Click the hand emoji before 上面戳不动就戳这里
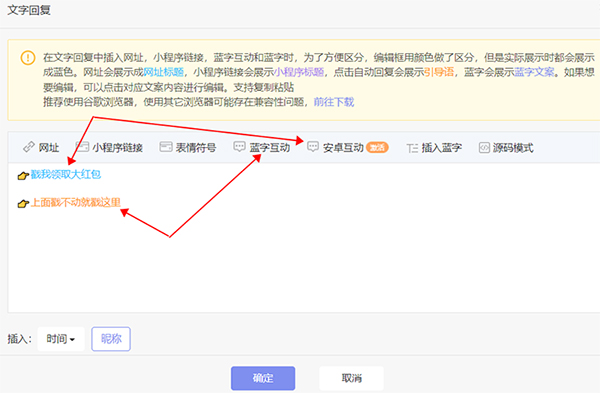600x393 pixels. (x=23, y=204)
